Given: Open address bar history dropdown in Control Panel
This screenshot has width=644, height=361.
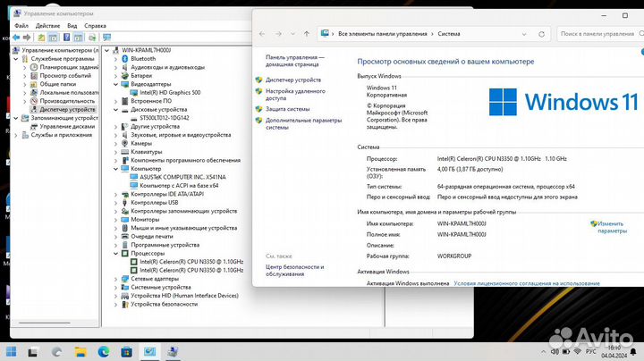Looking at the screenshot, I should tap(524, 34).
